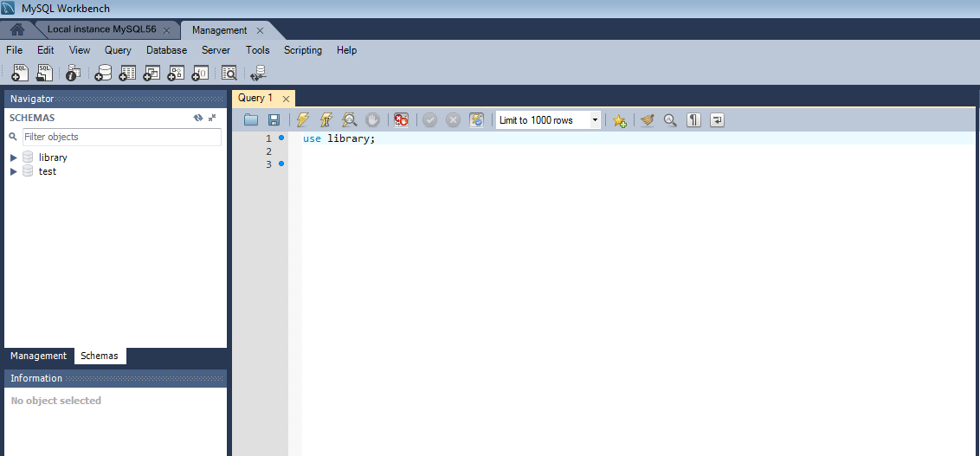Toggle stop-on-error execution mode
The height and width of the screenshot is (456, 980).
(x=401, y=120)
